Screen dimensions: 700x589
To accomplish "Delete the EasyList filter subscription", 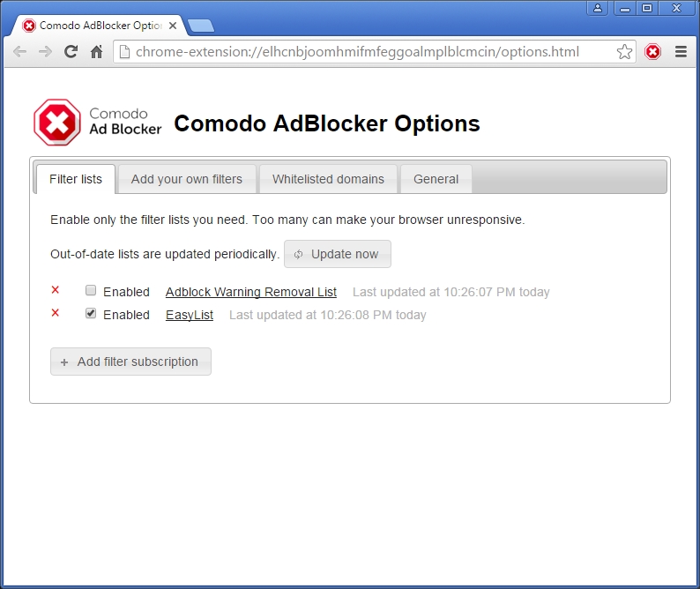I will coord(56,313).
